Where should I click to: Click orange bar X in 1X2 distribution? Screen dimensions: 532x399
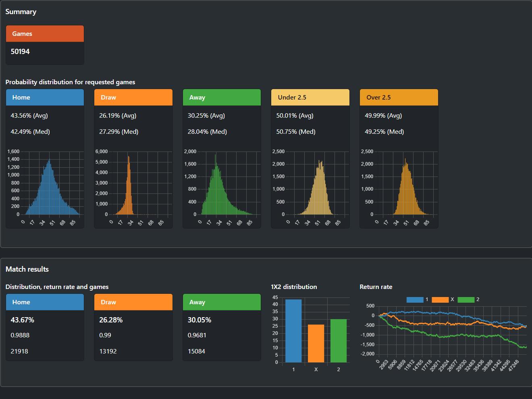click(316, 343)
